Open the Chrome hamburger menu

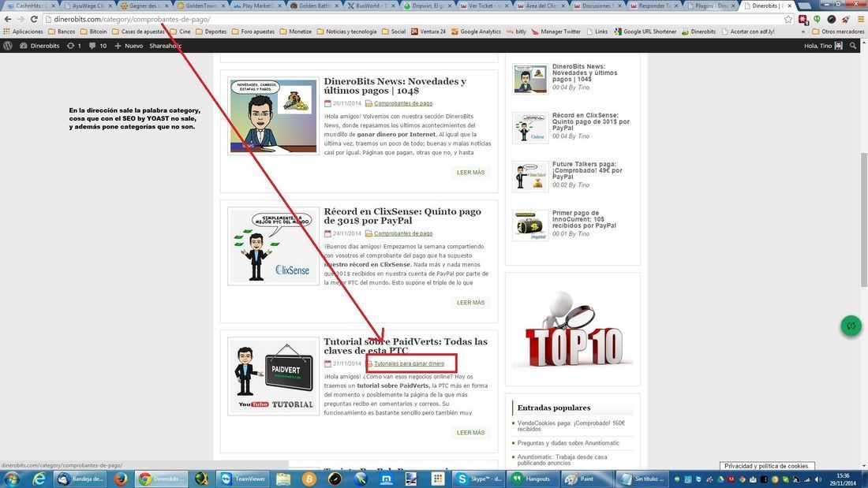coord(860,19)
